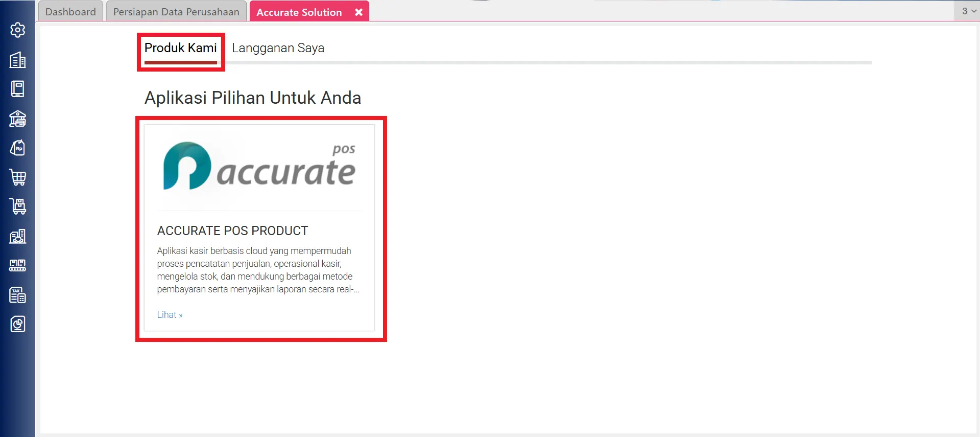Viewport: 980px width, 437px height.
Task: Click the Aplikasi kasir berbasis cloud description
Action: [258, 270]
